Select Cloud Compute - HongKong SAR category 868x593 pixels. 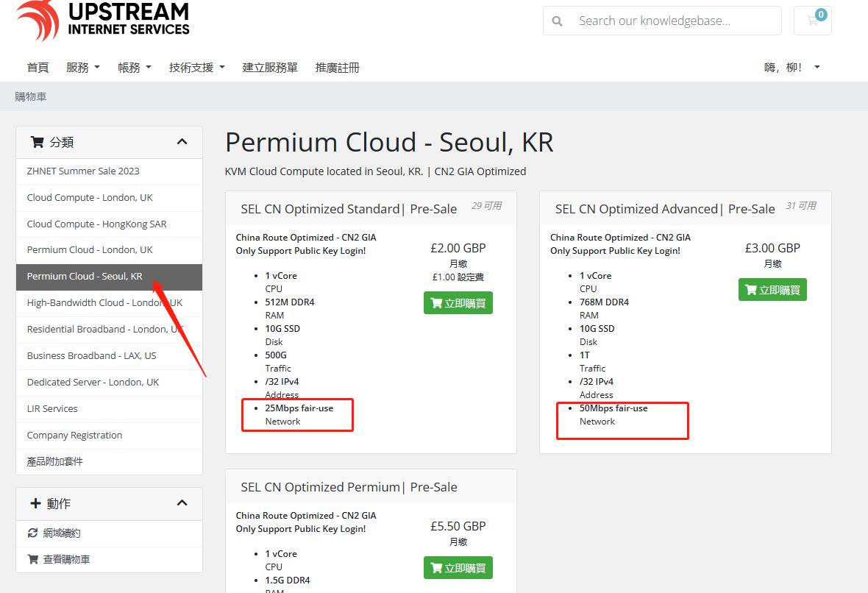96,224
